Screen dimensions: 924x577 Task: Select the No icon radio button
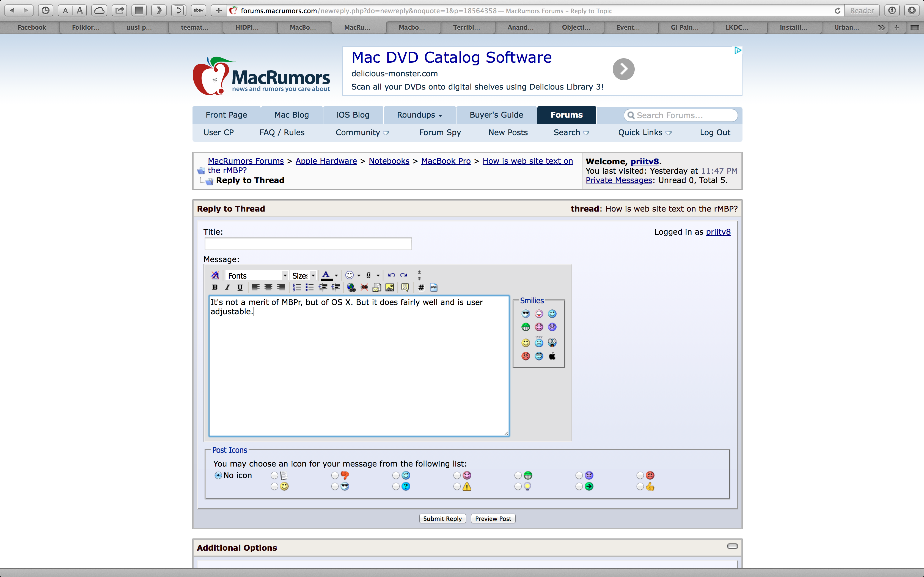tap(218, 476)
